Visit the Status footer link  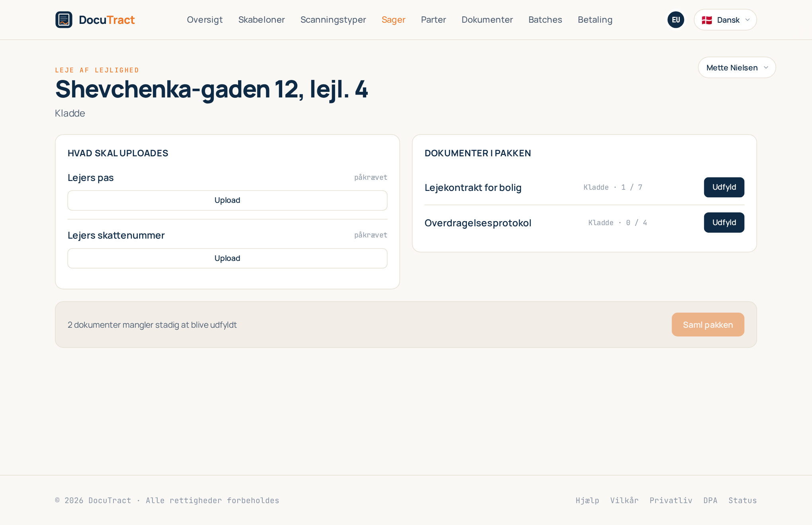(742, 500)
